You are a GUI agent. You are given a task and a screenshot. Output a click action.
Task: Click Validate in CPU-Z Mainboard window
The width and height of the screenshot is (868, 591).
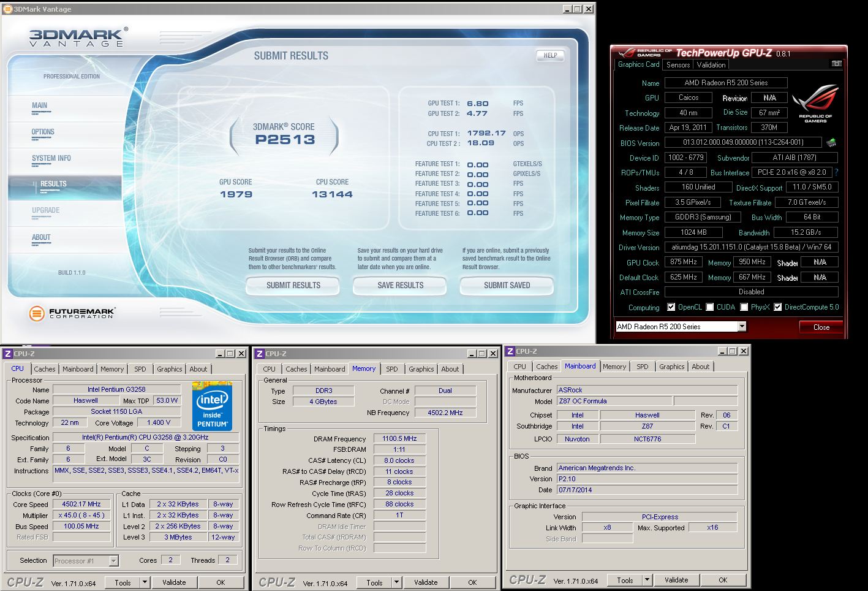676,580
